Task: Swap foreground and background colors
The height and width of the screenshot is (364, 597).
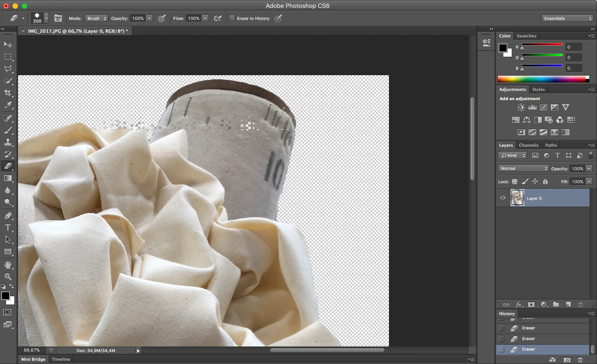Action: [x=12, y=286]
